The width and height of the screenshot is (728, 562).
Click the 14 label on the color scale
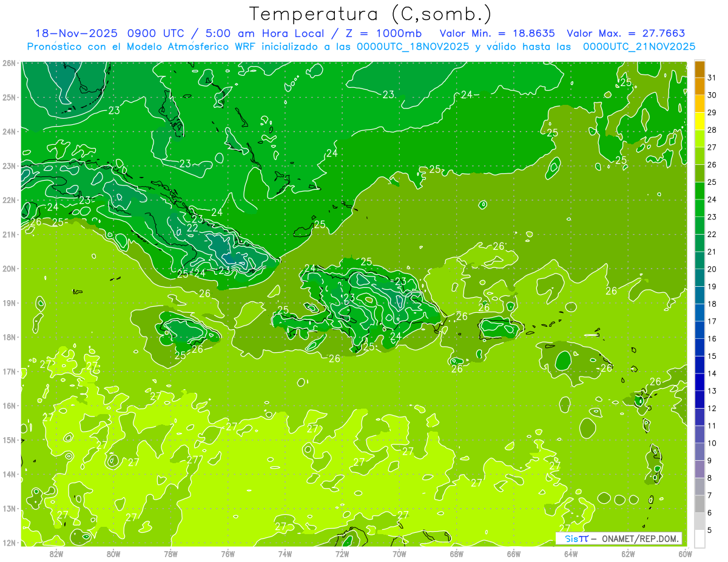click(712, 373)
